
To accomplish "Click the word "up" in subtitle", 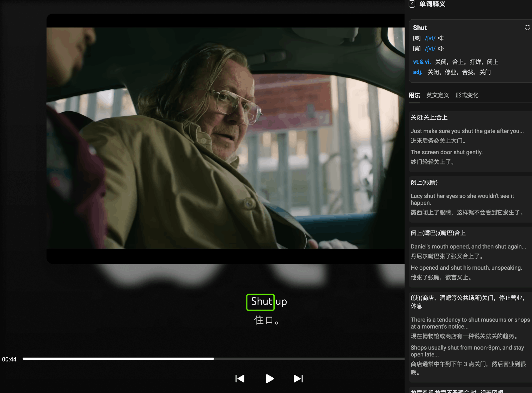I will 281,302.
